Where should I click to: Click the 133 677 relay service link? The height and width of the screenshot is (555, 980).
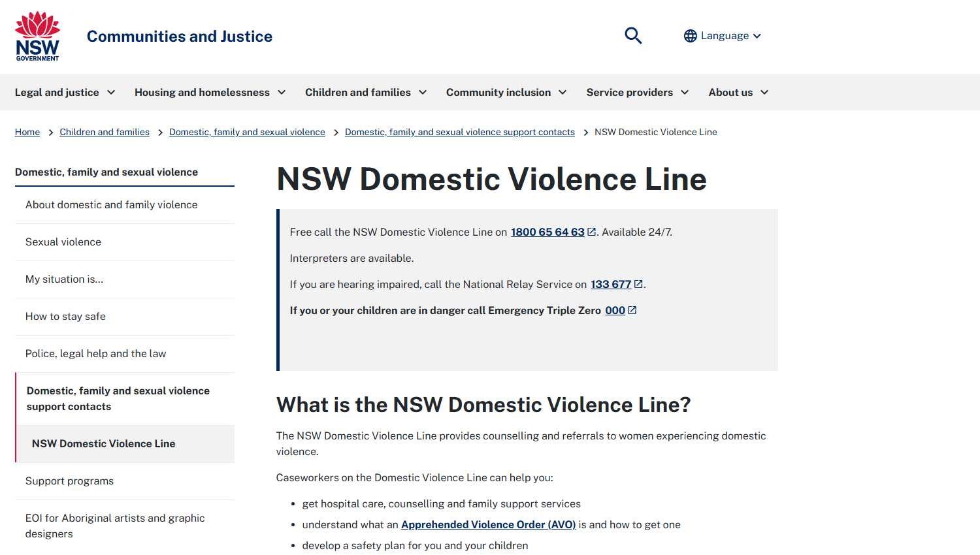click(x=611, y=284)
